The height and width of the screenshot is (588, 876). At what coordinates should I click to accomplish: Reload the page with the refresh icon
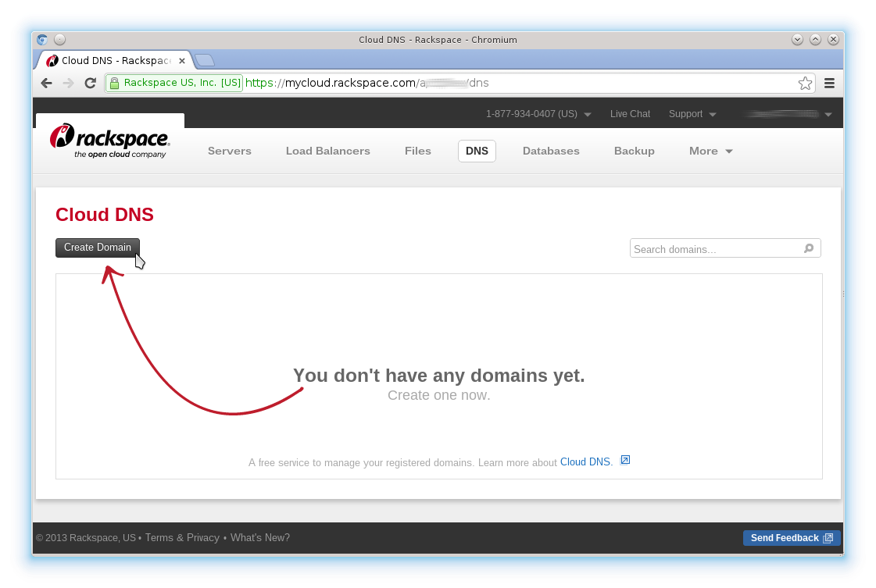pyautogui.click(x=90, y=84)
